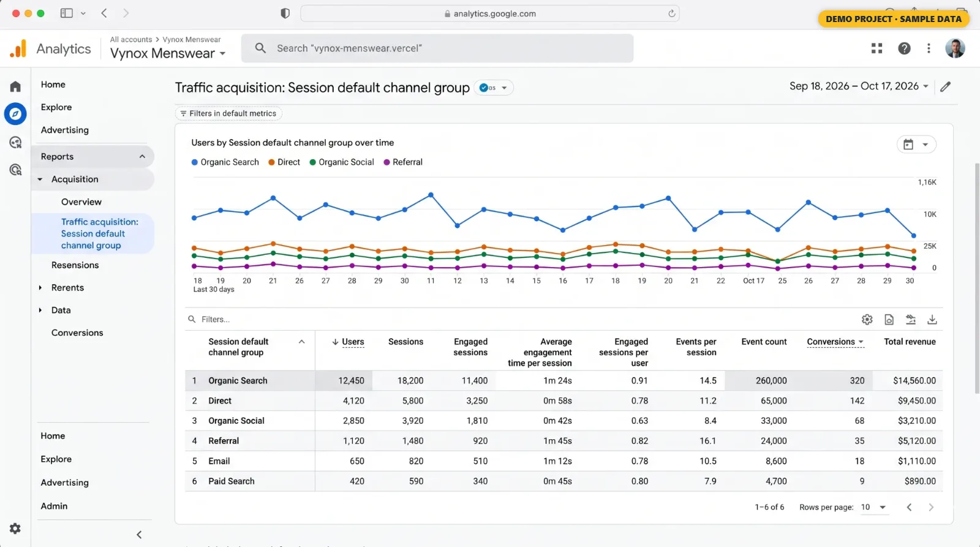Open Admin settings gear in left rail

pos(15,528)
